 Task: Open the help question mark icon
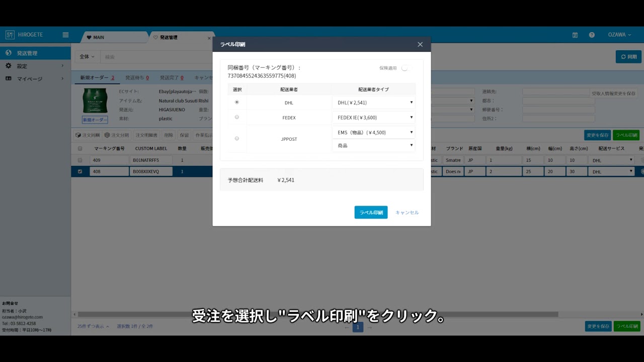pos(592,35)
